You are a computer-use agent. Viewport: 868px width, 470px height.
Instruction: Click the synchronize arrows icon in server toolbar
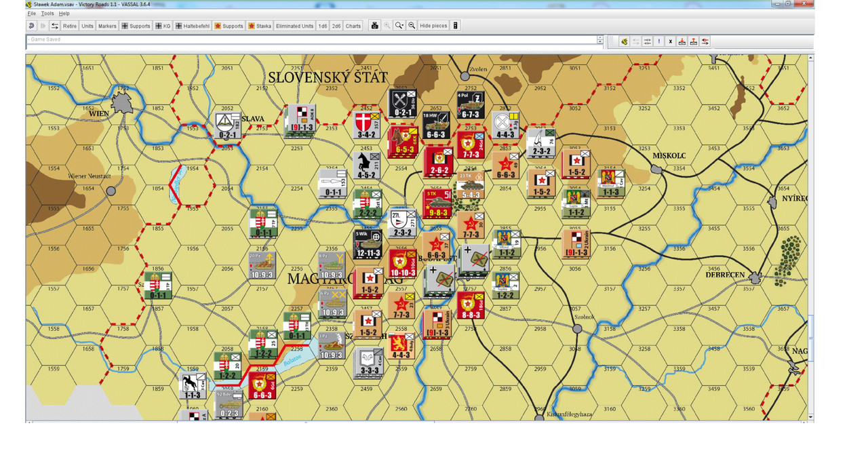pos(648,41)
